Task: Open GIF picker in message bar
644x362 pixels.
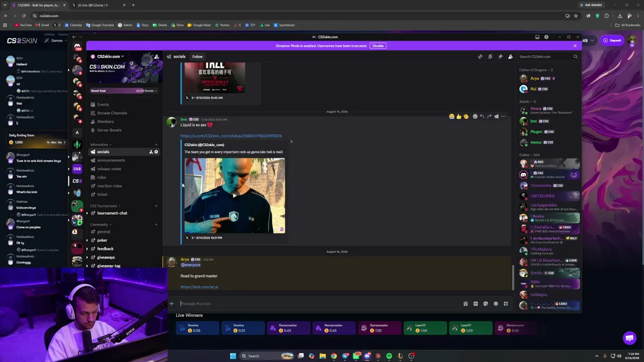Action: click(x=475, y=304)
